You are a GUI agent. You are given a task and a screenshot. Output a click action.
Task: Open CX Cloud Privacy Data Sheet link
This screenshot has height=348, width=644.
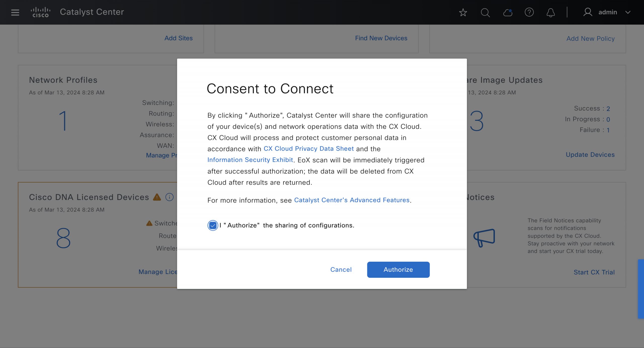point(308,149)
